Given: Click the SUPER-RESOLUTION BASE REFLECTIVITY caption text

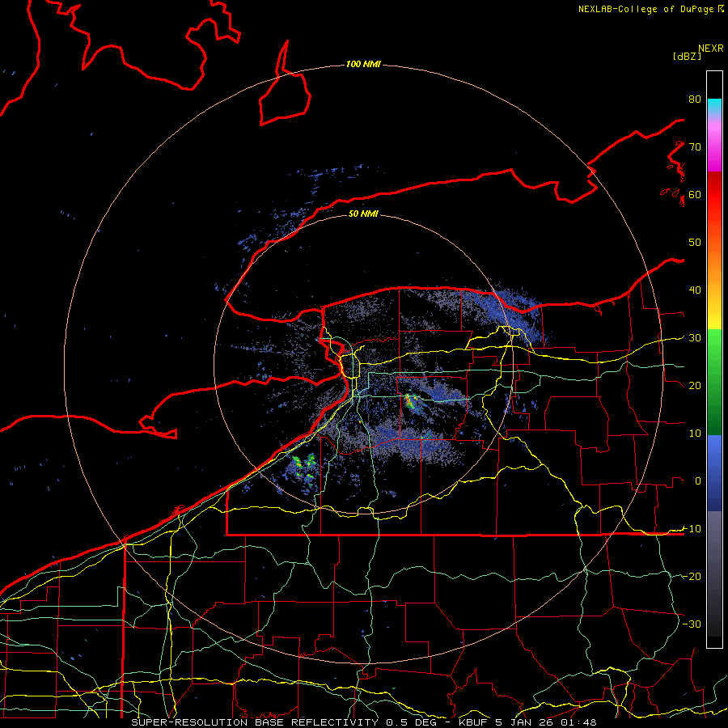Looking at the screenshot, I should (x=255, y=722).
